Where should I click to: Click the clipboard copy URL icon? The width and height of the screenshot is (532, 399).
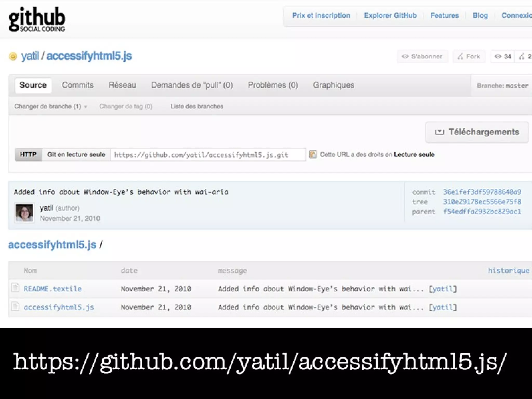click(313, 154)
